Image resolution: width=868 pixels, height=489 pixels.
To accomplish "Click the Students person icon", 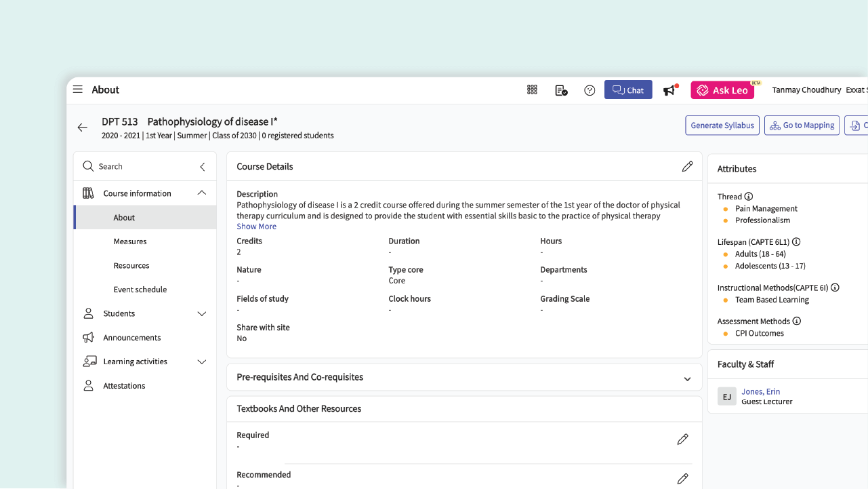I will click(88, 313).
